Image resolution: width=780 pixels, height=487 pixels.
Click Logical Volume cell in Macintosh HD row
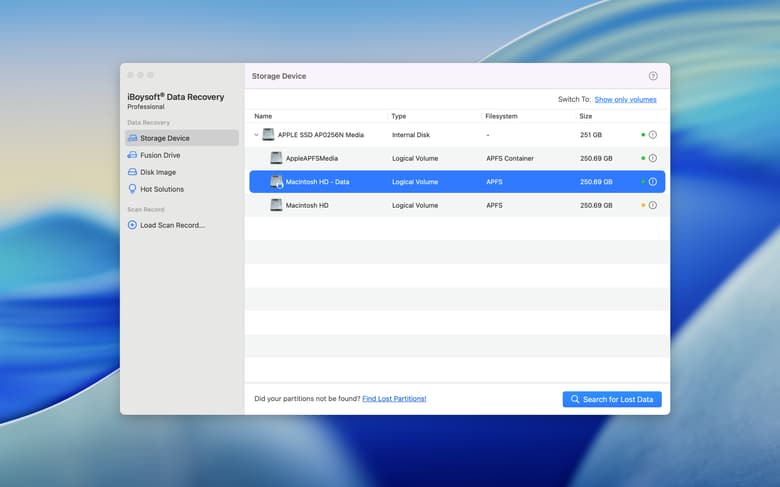[x=415, y=205]
